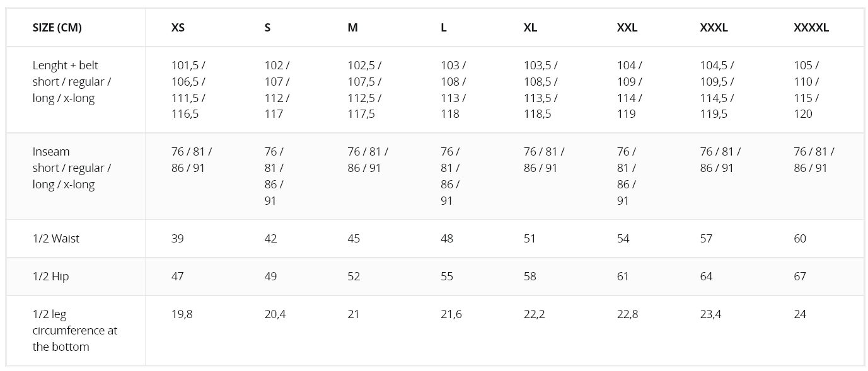This screenshot has height=371, width=868.
Task: Select the 1/2 Waist row label
Action: (x=56, y=239)
